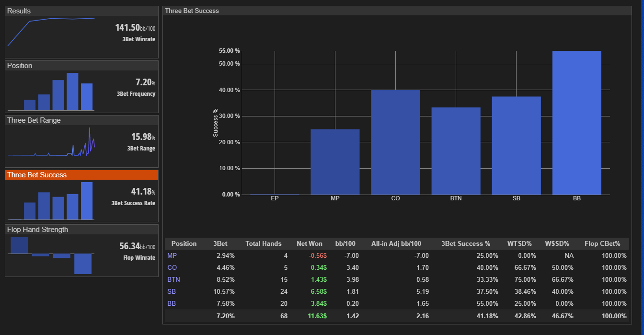Viewport: 644px width, 335px height.
Task: Open the Three Bet Range panel
Action: point(81,141)
